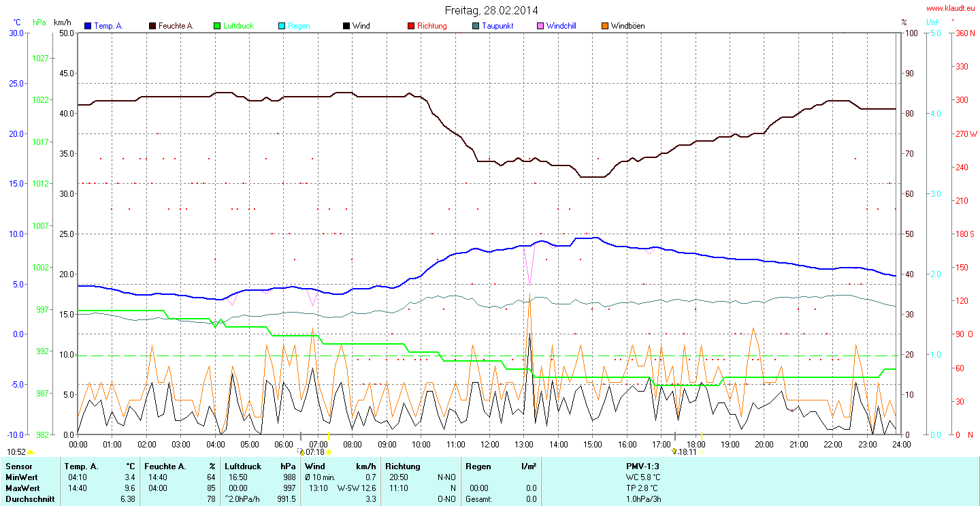Click the blue Temp. A. legend swatch
980x506 pixels.
point(88,26)
